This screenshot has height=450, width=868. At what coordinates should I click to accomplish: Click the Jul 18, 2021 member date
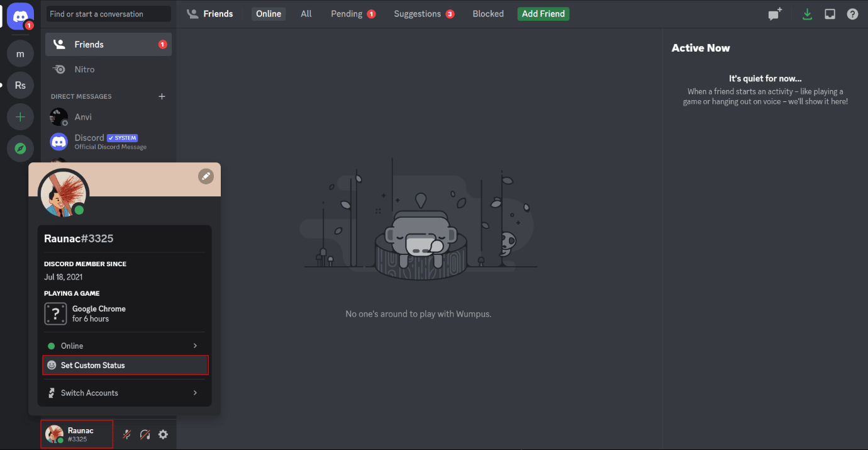tap(63, 277)
